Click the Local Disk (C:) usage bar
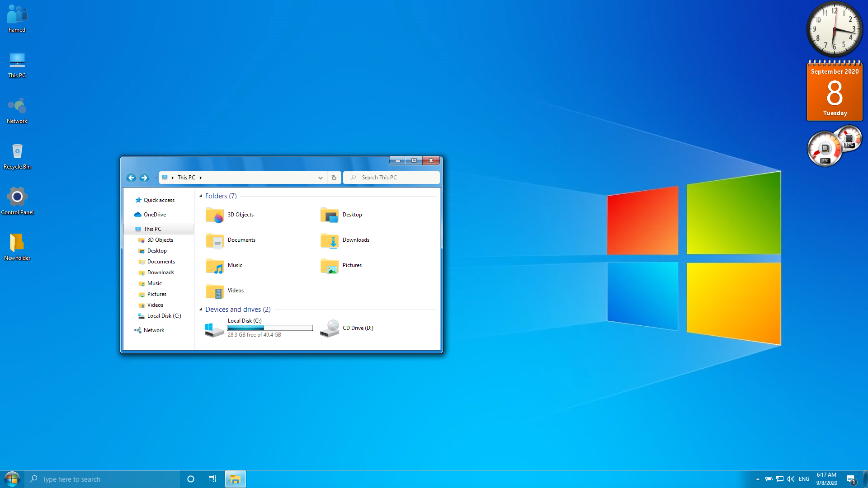This screenshot has height=488, width=868. pyautogui.click(x=270, y=328)
